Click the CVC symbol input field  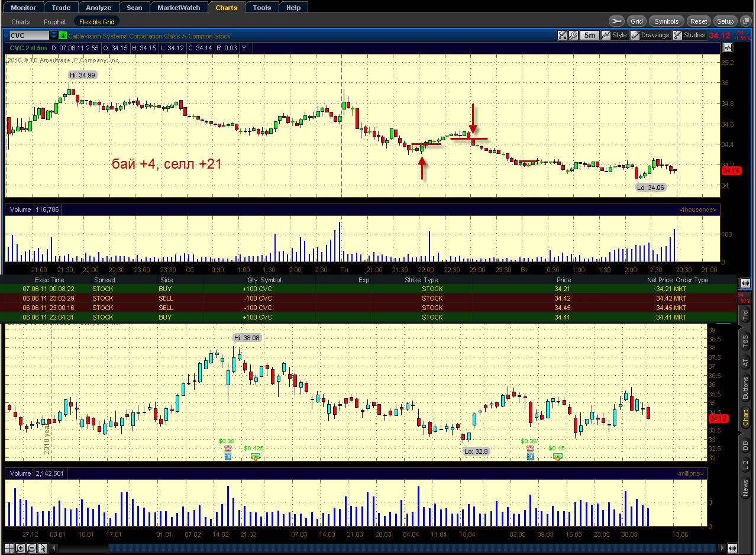pyautogui.click(x=29, y=36)
